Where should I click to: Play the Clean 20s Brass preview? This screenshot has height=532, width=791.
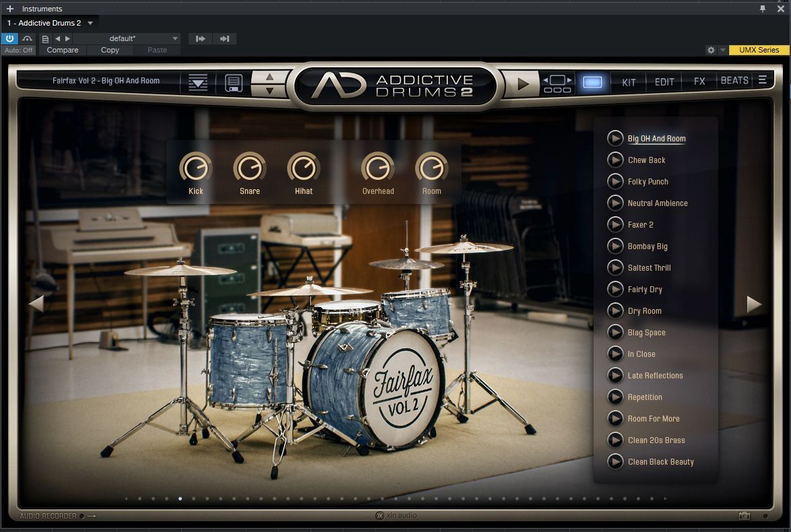click(615, 440)
